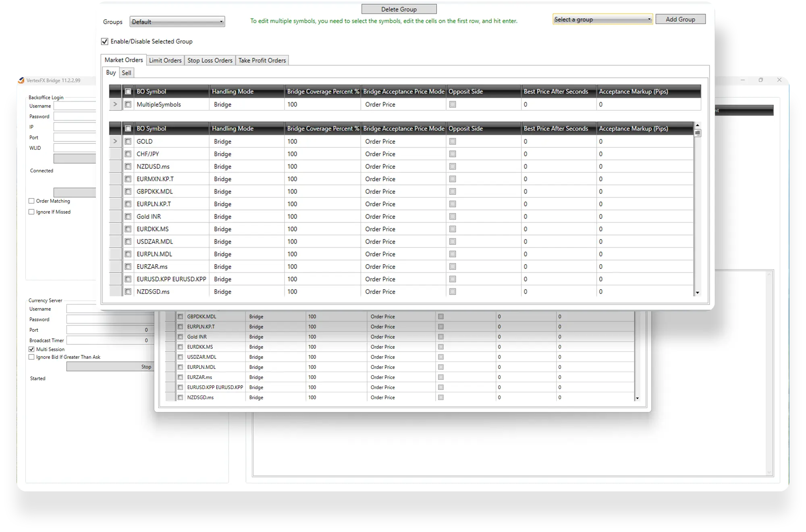Click row selector arrow beside MultipleSymbols
Image resolution: width=806 pixels, height=532 pixels.
point(115,104)
